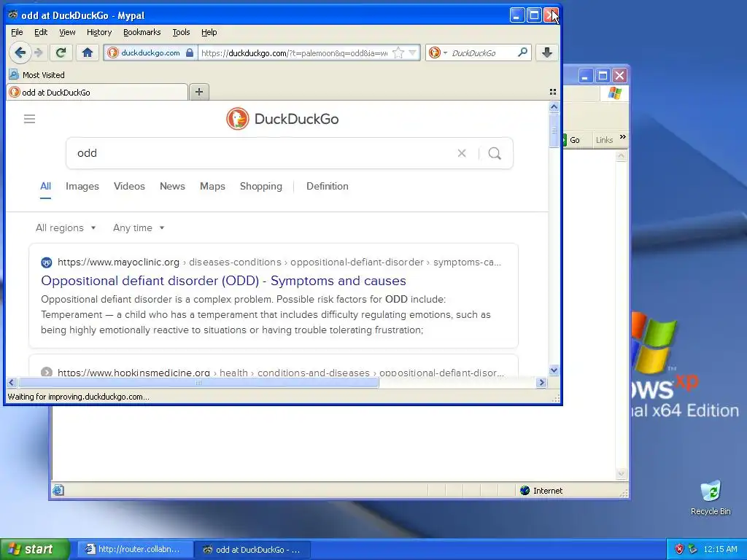The image size is (747, 560).
Task: Open the Most Visited bookmarks folder
Action: [x=36, y=75]
